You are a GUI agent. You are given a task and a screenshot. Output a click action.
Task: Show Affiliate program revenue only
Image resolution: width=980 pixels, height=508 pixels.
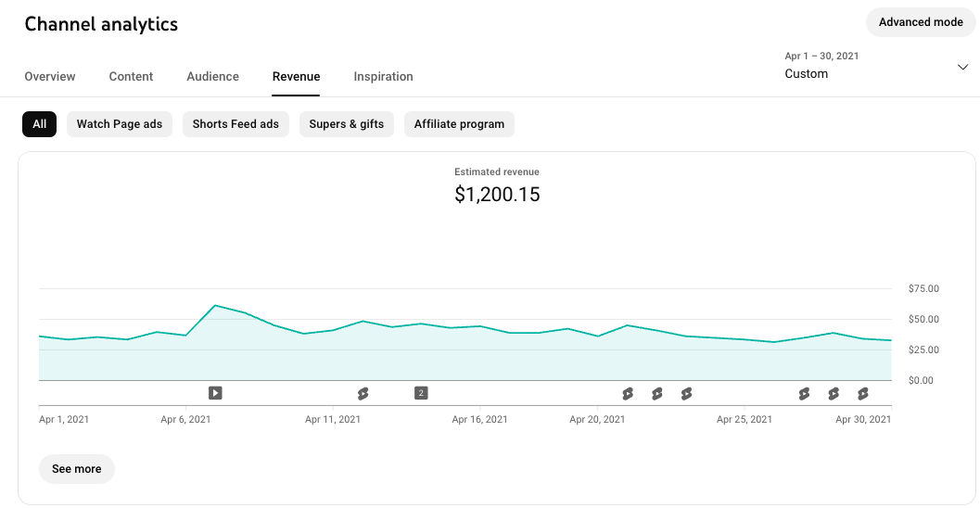[x=459, y=124]
